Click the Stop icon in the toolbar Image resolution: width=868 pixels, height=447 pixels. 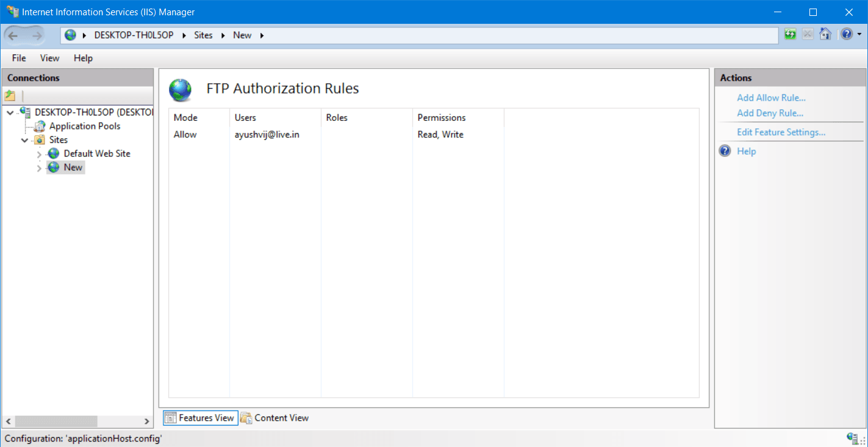coord(808,34)
